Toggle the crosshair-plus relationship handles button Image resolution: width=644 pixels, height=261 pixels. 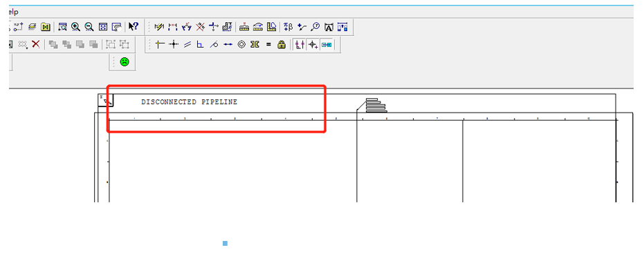coord(313,45)
